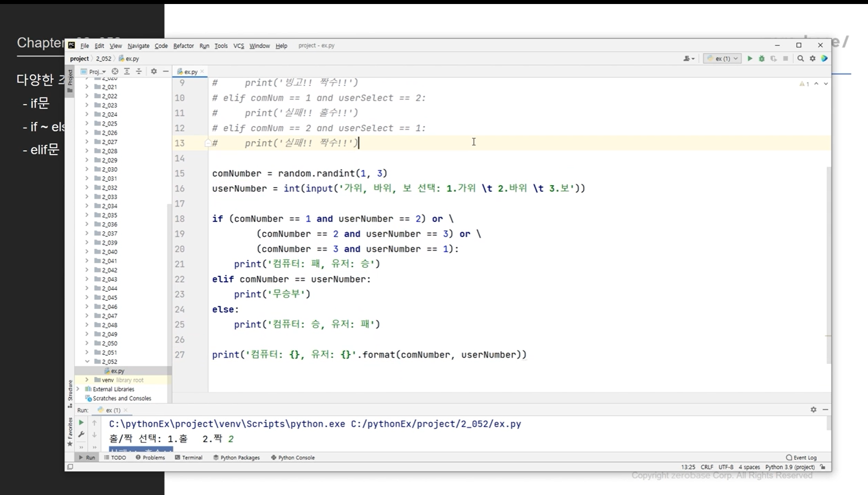Screen dimensions: 868x495
Task: Click the editor vertical scrollbar
Action: coord(828,265)
